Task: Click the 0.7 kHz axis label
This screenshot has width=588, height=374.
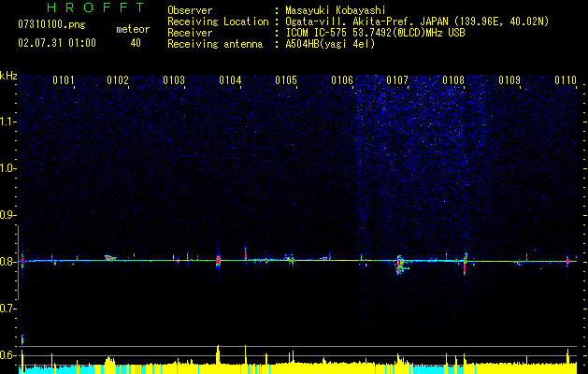Action: [x=7, y=309]
